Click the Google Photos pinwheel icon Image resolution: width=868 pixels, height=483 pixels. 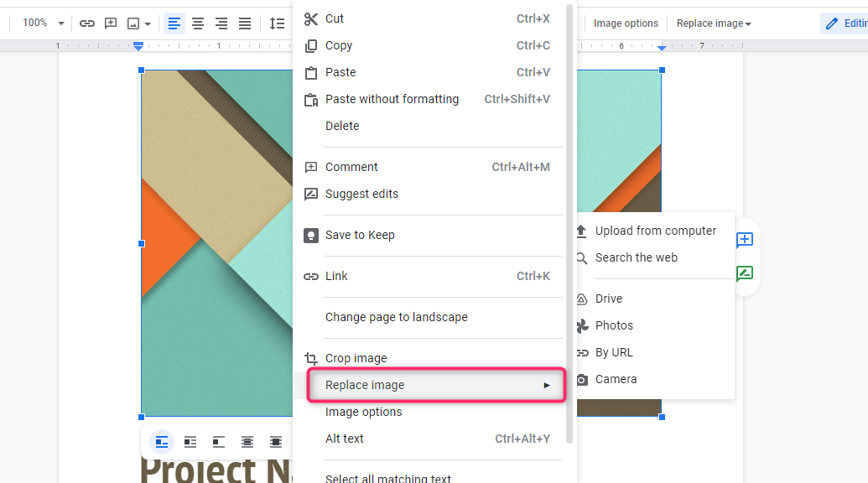coord(582,326)
